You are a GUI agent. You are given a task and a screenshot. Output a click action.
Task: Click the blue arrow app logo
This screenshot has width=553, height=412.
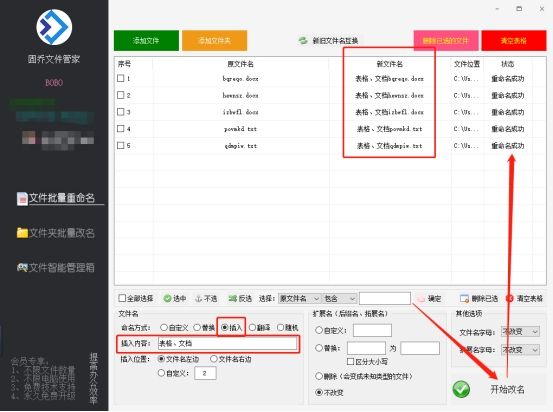pos(54,27)
